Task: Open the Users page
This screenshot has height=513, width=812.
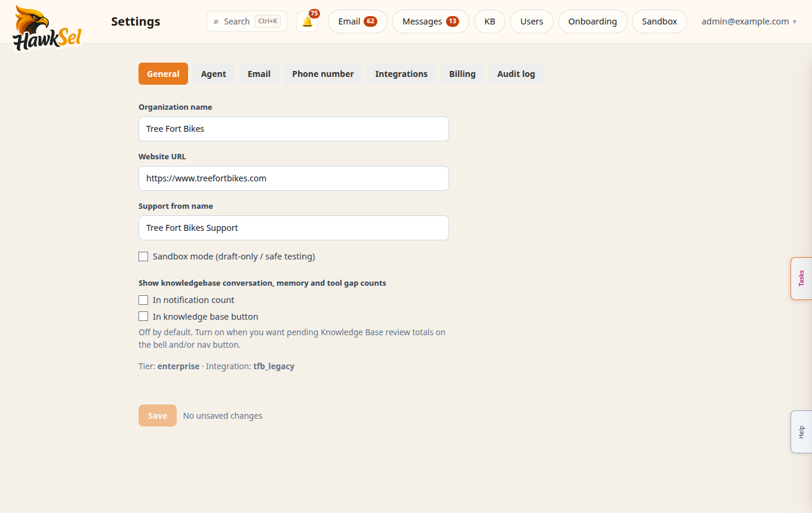Action: 531,21
